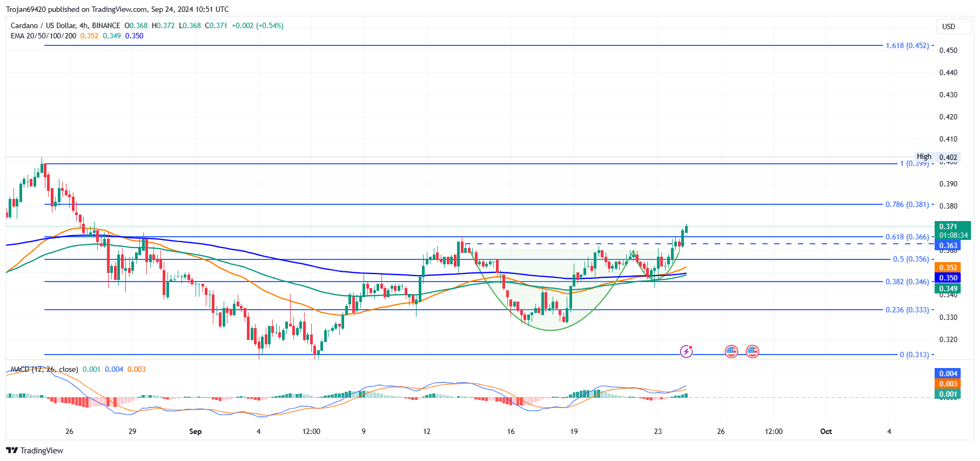Click the 0.618 (0.366) Fibonacci level label
The image size is (980, 461).
point(907,237)
